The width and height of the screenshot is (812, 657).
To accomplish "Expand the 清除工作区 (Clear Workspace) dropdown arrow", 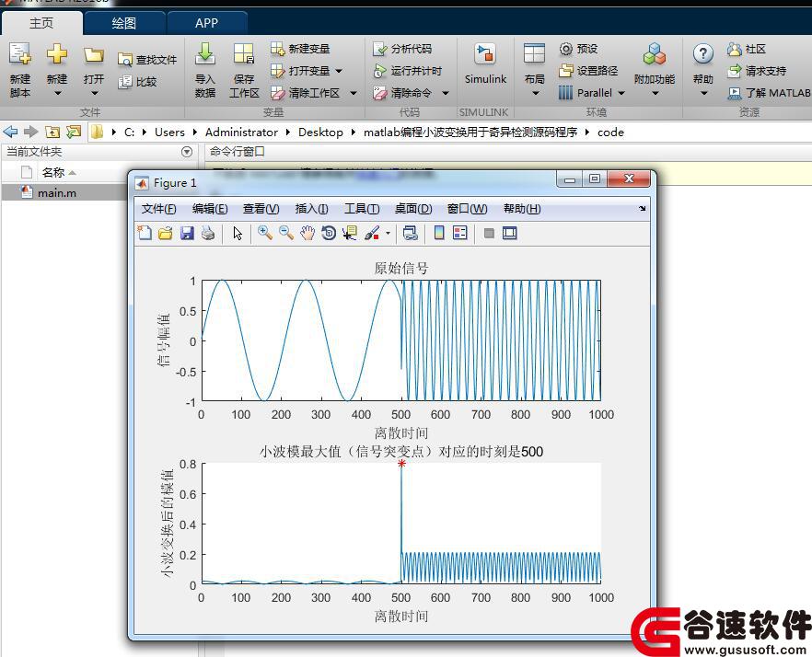I will tap(354, 93).
